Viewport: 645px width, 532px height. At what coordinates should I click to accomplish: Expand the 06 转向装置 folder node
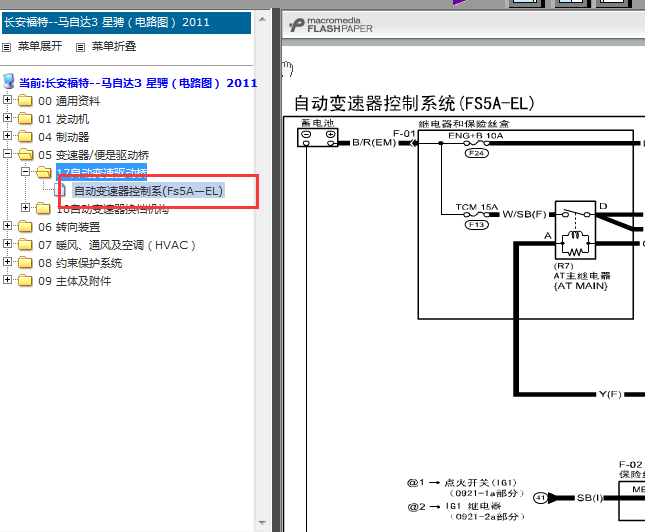(x=7, y=225)
